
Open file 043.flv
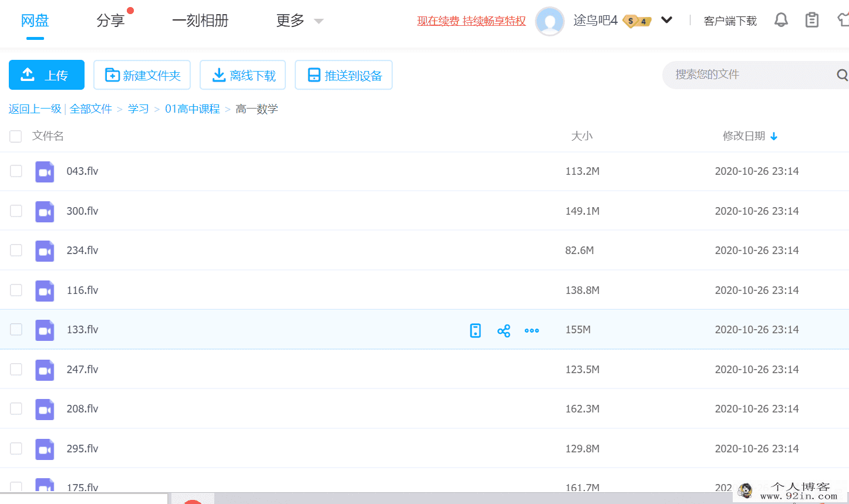pos(82,171)
